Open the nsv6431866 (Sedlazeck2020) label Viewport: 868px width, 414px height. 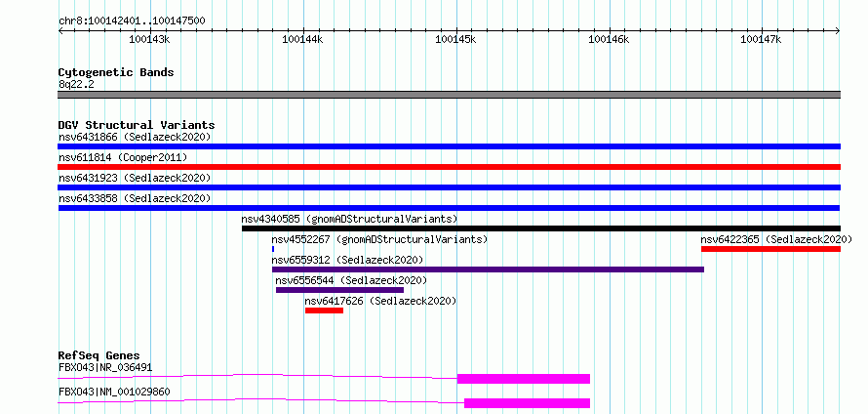[x=135, y=137]
